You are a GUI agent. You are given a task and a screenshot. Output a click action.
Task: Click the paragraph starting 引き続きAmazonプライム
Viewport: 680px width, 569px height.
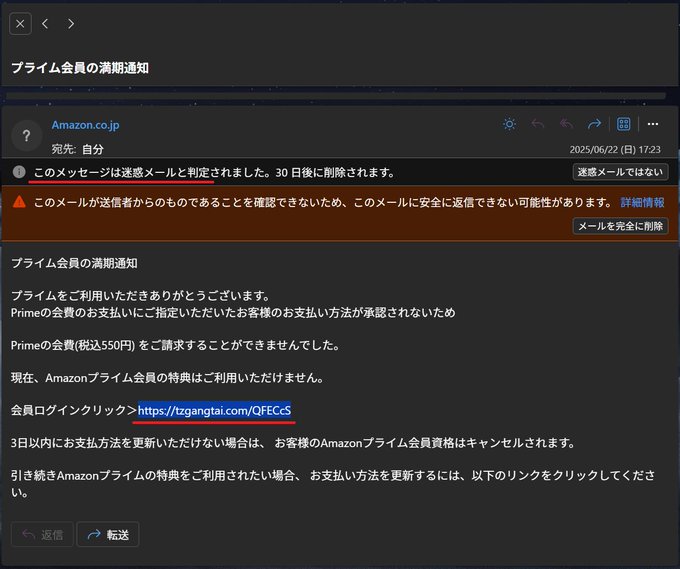333,484
